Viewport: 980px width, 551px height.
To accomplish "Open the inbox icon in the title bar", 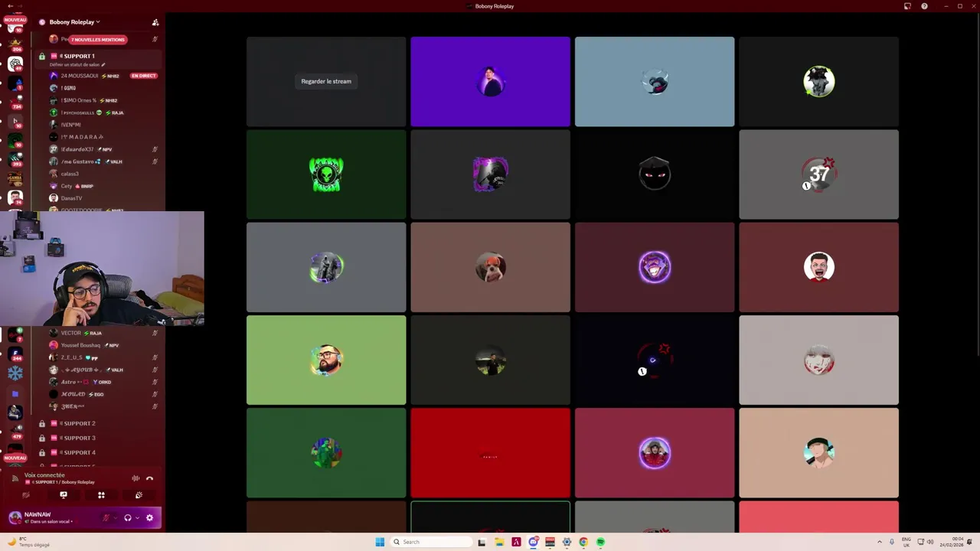I will (907, 6).
